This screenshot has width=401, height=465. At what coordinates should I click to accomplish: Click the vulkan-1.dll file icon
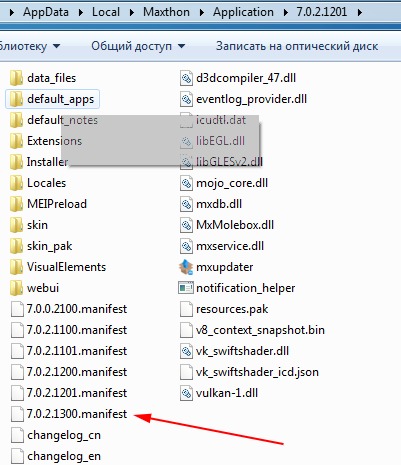coord(186,393)
